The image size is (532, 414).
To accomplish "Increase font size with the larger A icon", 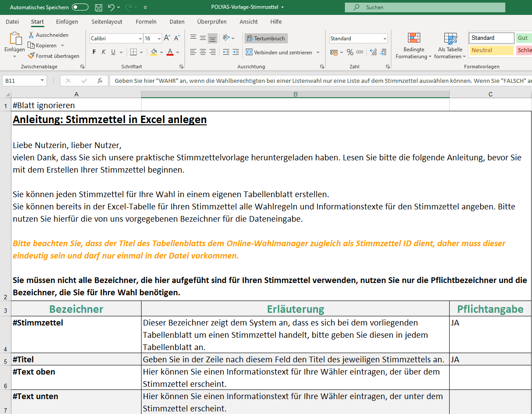I will pyautogui.click(x=167, y=39).
